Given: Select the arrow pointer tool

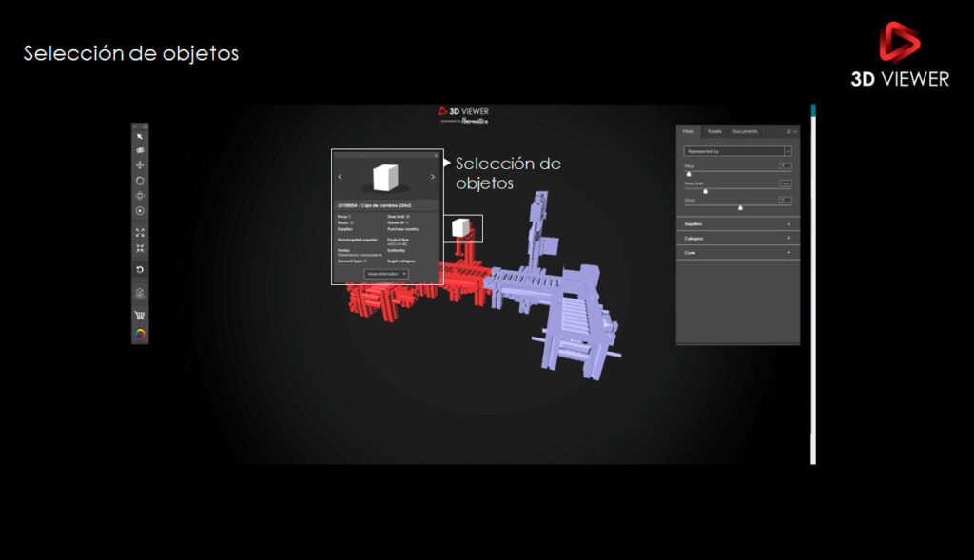Looking at the screenshot, I should pyautogui.click(x=140, y=137).
